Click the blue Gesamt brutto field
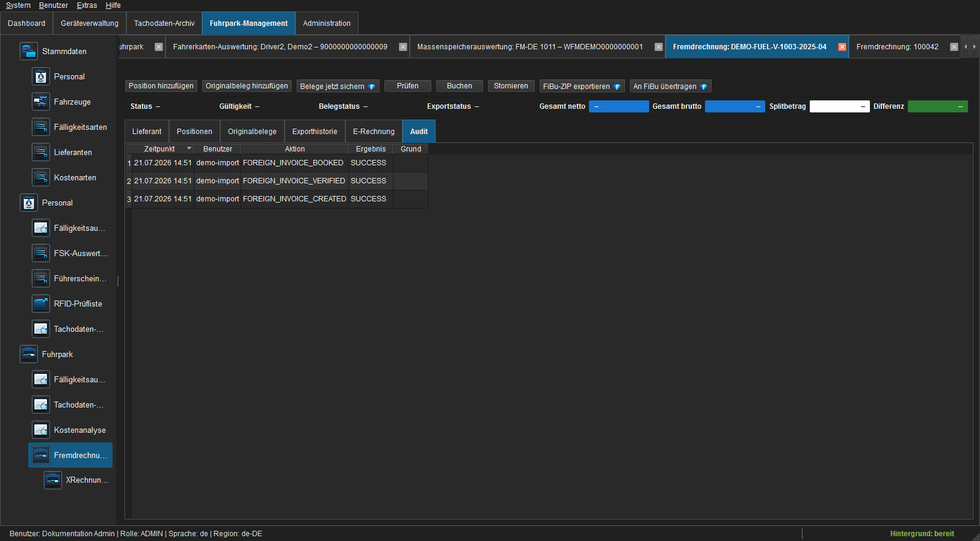This screenshot has width=980, height=541. point(735,106)
